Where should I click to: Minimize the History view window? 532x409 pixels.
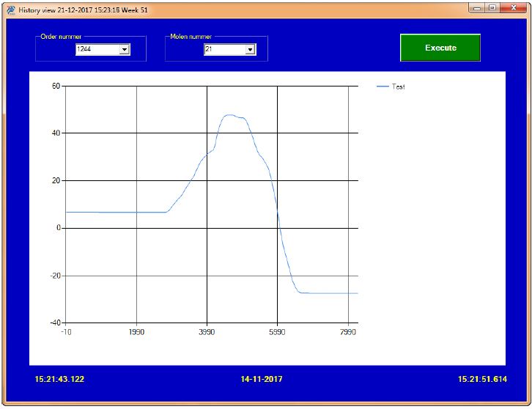pyautogui.click(x=477, y=8)
